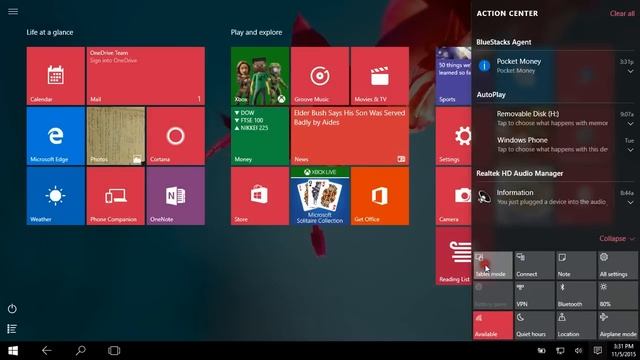This screenshot has height=360, width=640.
Task: Click the Realtek HD Audio Manager header
Action: [520, 173]
